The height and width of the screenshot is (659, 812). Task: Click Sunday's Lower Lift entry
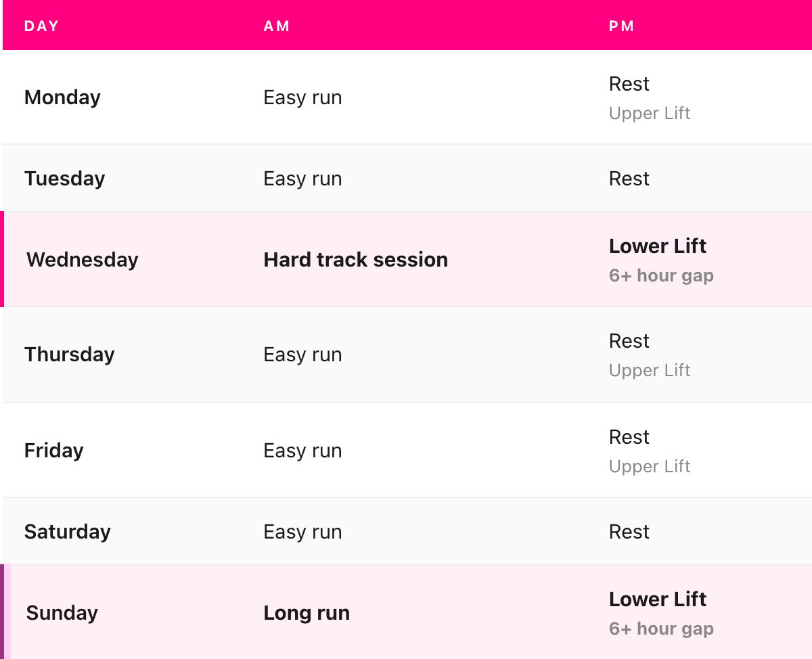point(658,599)
